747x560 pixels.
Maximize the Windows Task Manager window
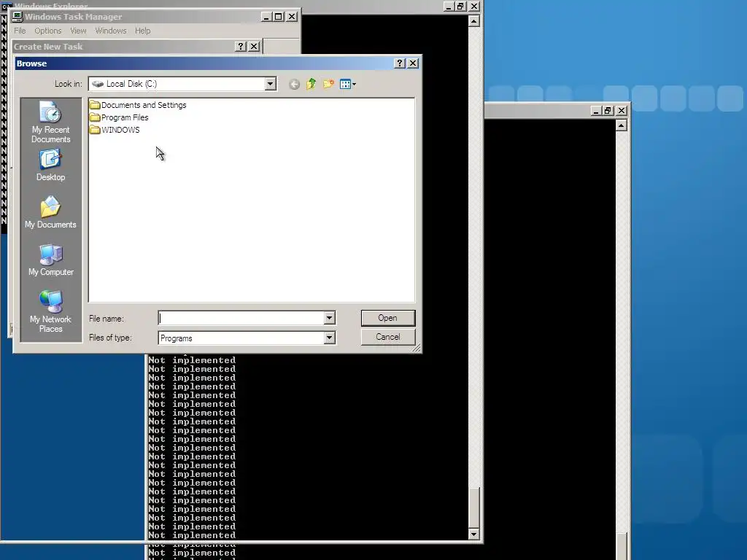tap(279, 17)
